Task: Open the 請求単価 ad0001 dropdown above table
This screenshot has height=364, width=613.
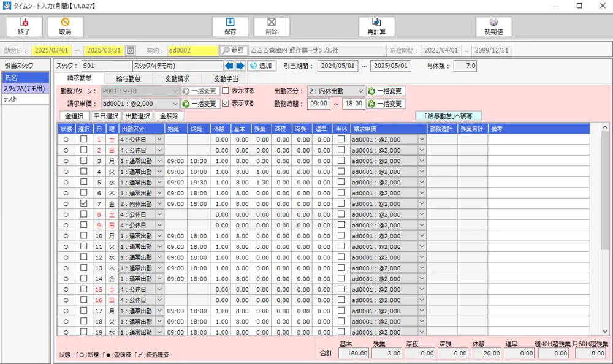Action: 175,104
